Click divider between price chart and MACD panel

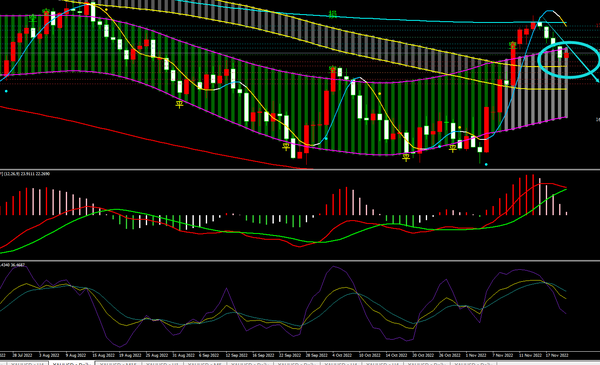pyautogui.click(x=300, y=169)
